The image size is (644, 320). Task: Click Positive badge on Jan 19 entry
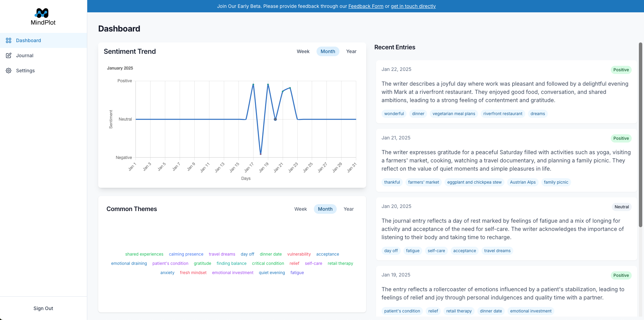click(621, 275)
